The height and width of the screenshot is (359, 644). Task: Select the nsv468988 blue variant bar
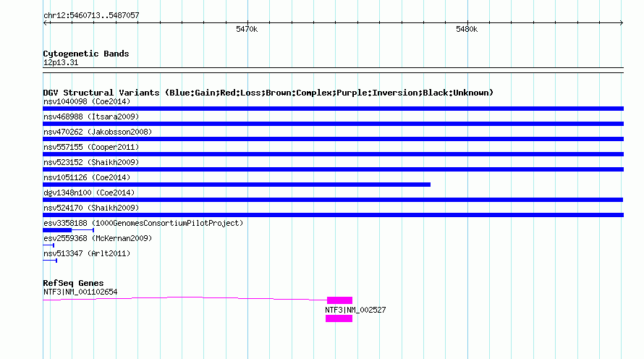pos(333,124)
